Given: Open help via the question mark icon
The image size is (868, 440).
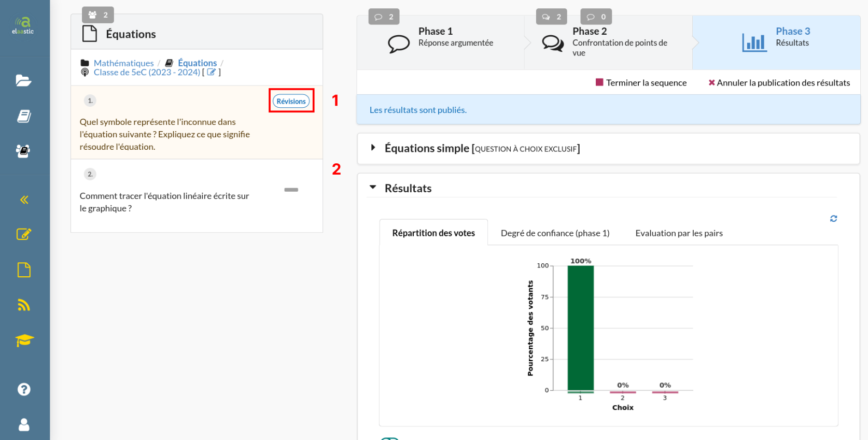Looking at the screenshot, I should tap(24, 389).
